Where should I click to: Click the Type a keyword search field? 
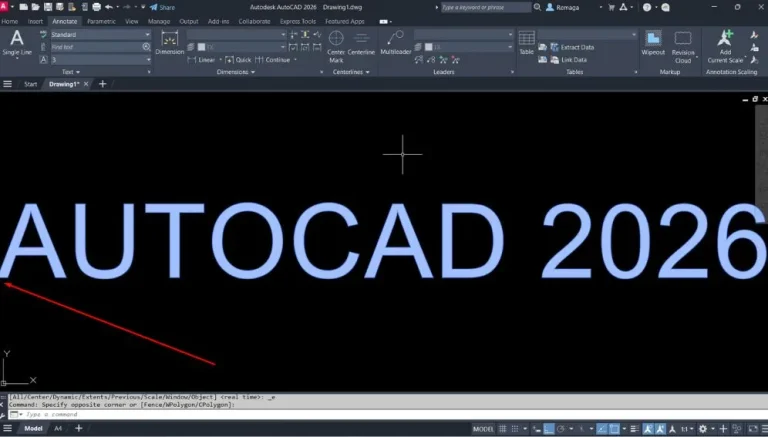[x=485, y=7]
